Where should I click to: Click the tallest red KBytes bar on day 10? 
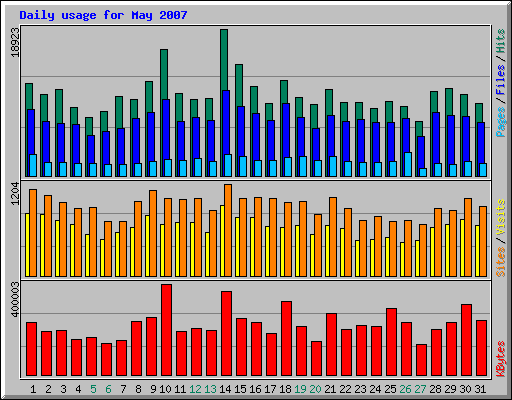click(x=166, y=330)
